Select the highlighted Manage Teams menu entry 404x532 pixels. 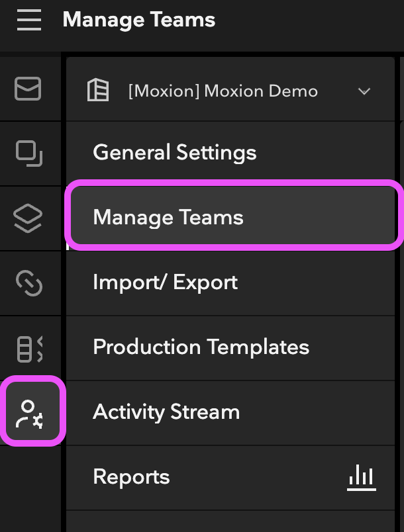[x=234, y=215]
